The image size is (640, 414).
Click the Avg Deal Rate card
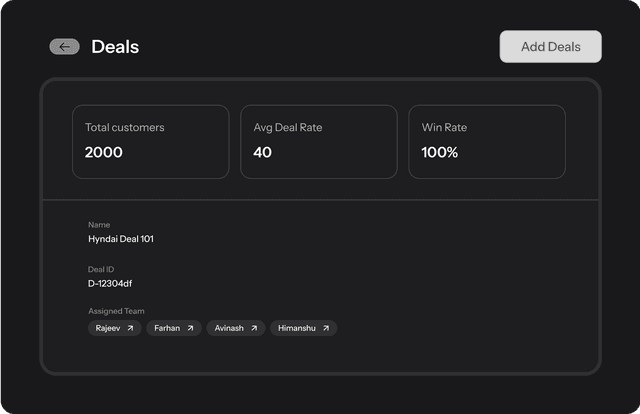coord(318,142)
